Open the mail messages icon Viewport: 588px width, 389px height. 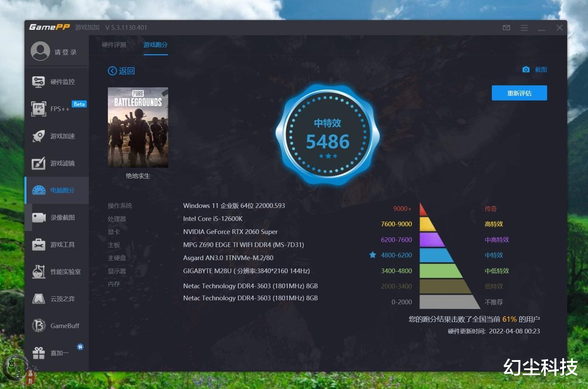(506, 28)
